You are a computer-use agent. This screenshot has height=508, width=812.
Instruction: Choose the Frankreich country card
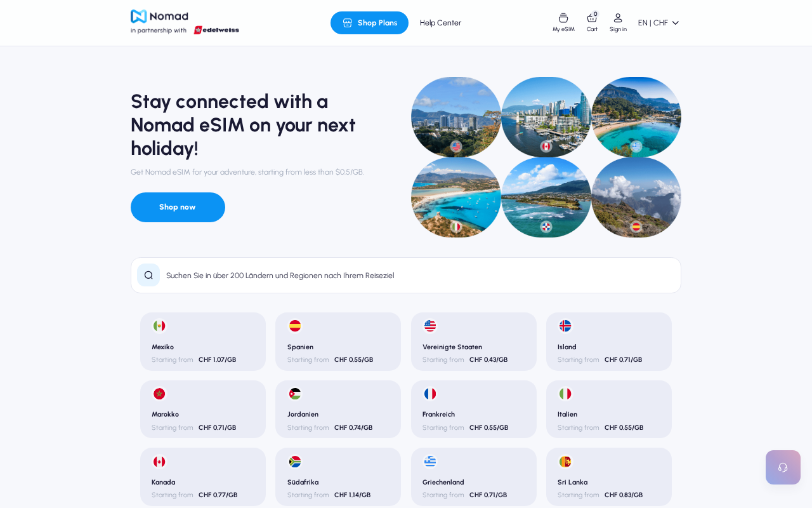[474, 409]
